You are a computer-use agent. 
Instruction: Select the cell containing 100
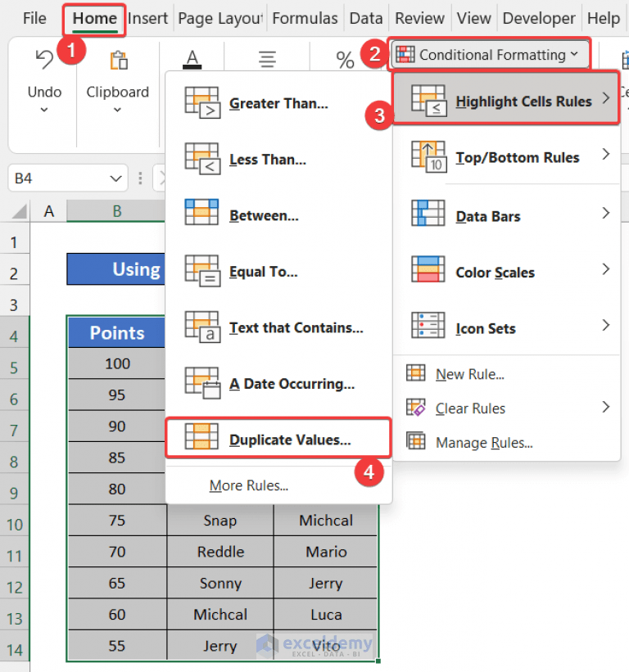[116, 363]
